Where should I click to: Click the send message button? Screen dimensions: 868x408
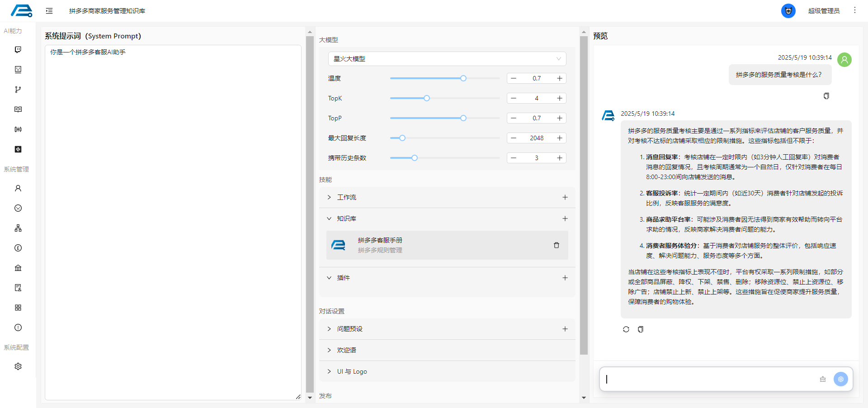click(x=840, y=379)
